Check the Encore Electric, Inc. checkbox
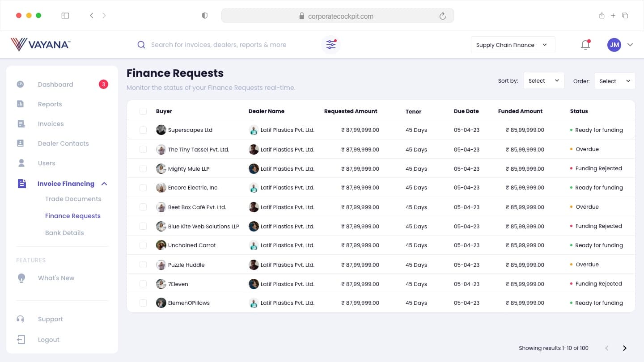Viewport: 644px width, 362px height. [143, 188]
